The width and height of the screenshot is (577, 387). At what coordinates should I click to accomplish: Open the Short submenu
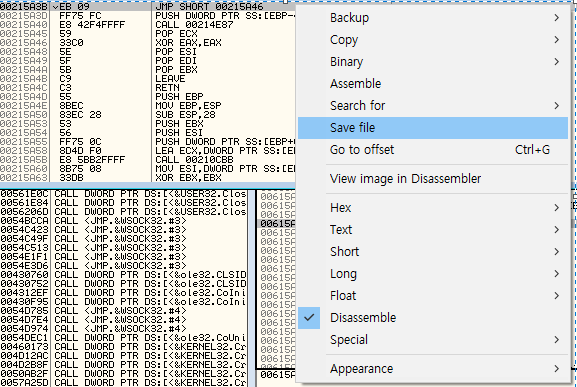[x=433, y=252]
